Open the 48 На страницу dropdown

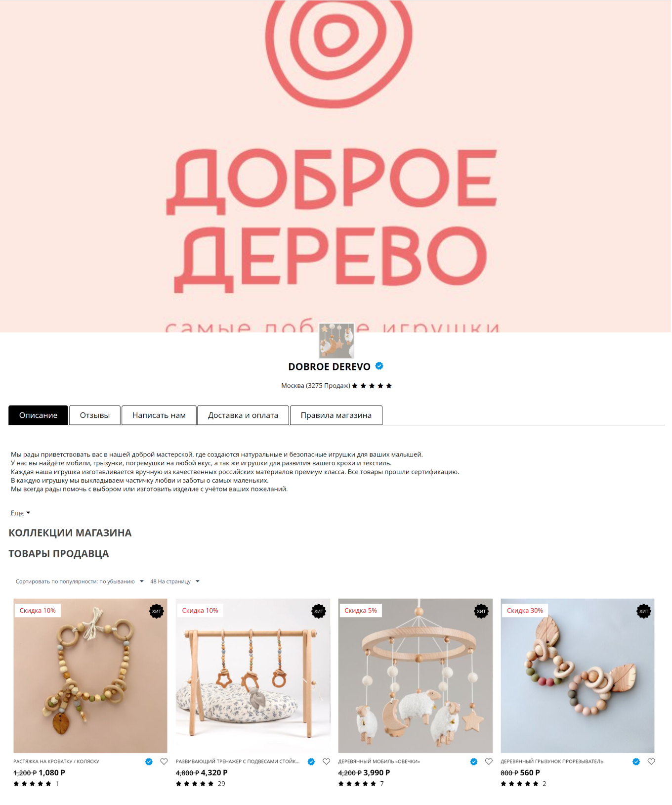point(175,581)
